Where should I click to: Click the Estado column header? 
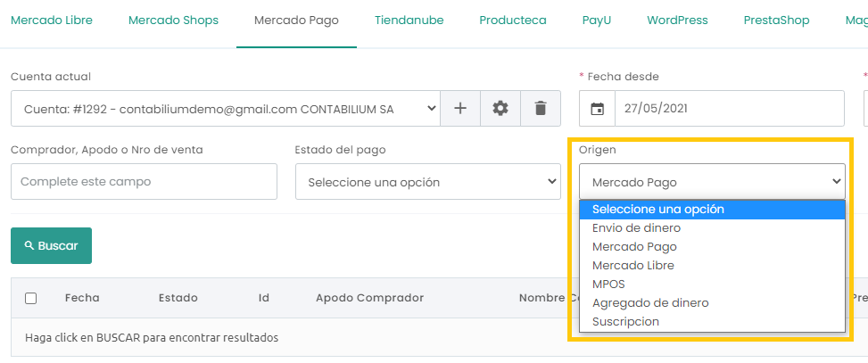(178, 298)
